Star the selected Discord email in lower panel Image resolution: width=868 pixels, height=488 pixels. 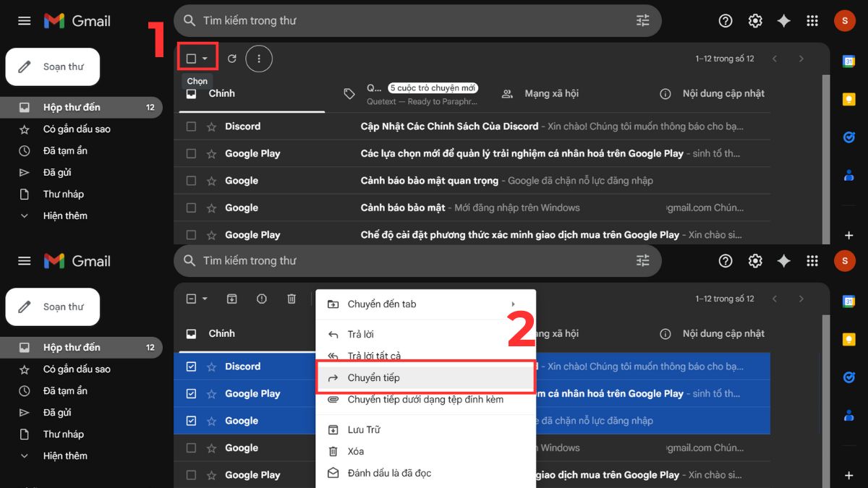[211, 367]
